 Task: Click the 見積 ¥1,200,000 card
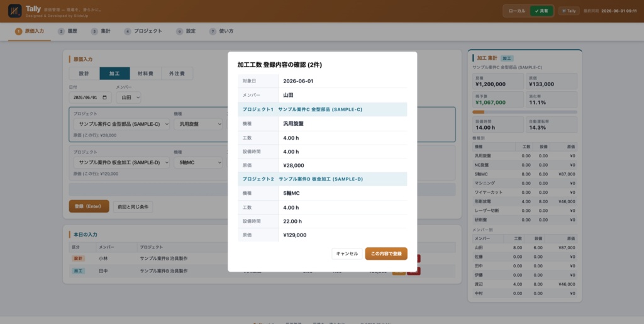click(x=498, y=81)
